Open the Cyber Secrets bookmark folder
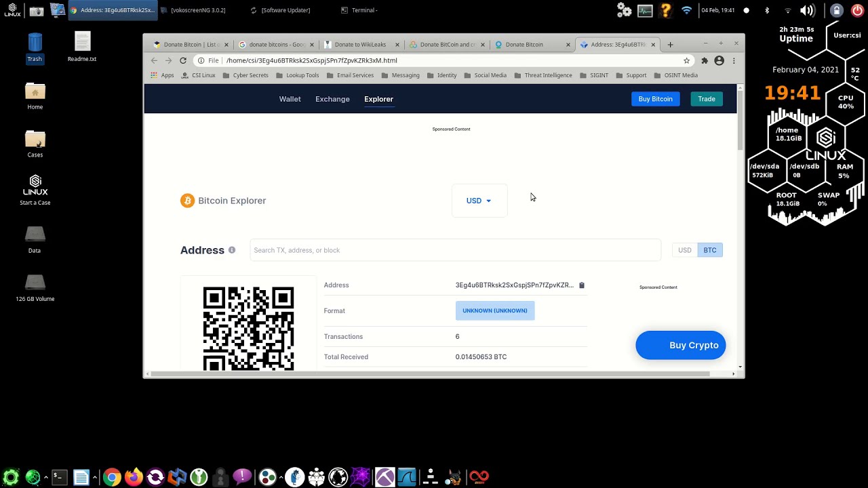This screenshot has height=488, width=868. (245, 75)
